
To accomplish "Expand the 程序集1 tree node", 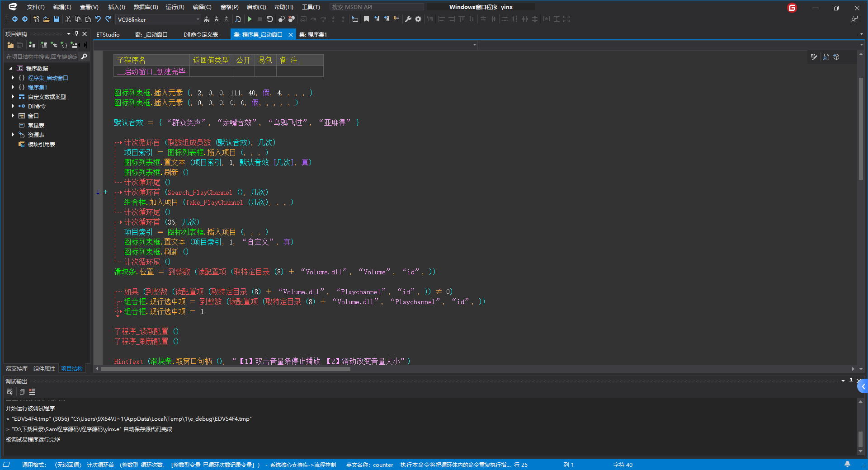I will [13, 87].
